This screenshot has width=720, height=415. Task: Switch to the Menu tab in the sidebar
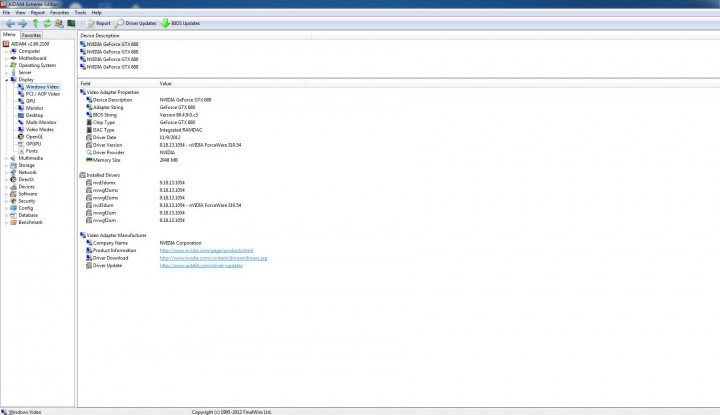click(9, 34)
